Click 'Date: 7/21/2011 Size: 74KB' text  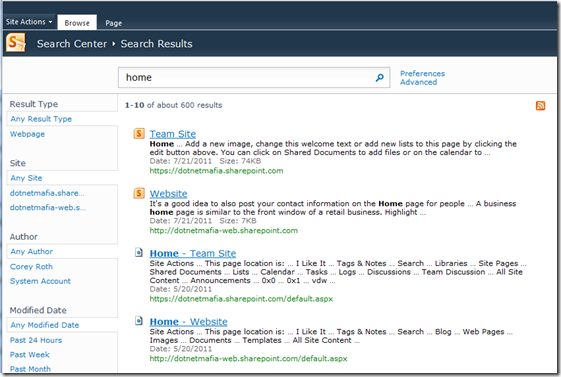click(205, 161)
